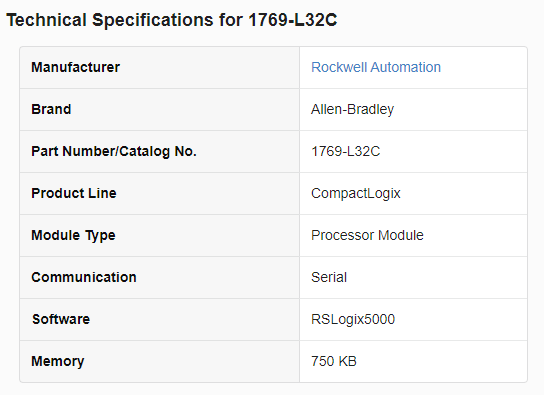Click 1769-L32C in the page heading

[293, 20]
